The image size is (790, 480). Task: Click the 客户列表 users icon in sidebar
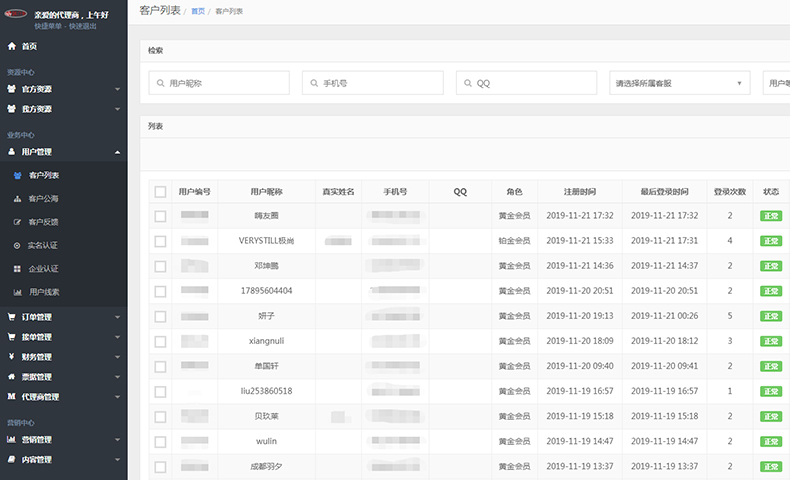18,175
